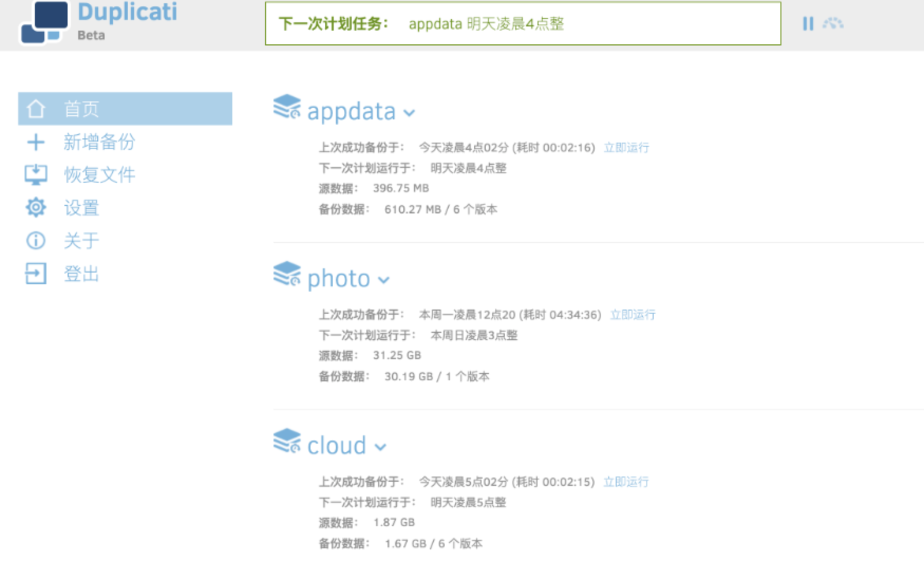Image resolution: width=924 pixels, height=580 pixels.
Task: Click the info icon for 关于
Action: click(36, 240)
